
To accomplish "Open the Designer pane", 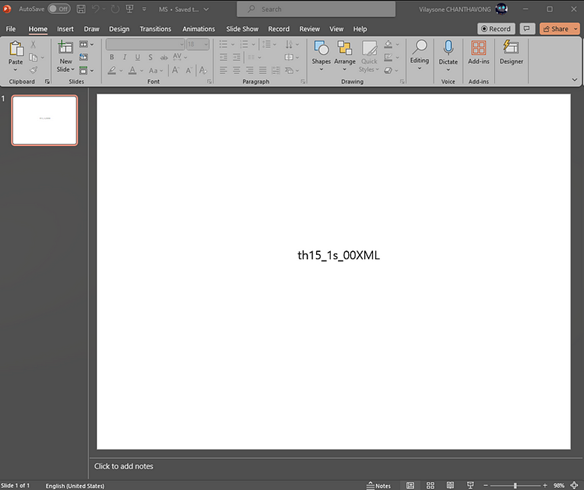I will click(x=511, y=52).
